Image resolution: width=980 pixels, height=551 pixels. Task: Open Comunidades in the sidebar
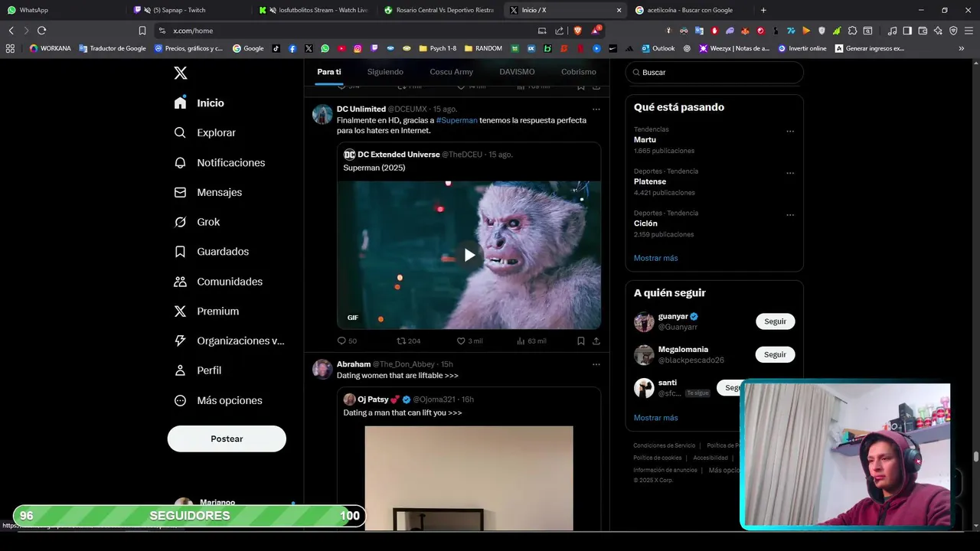tap(217, 281)
